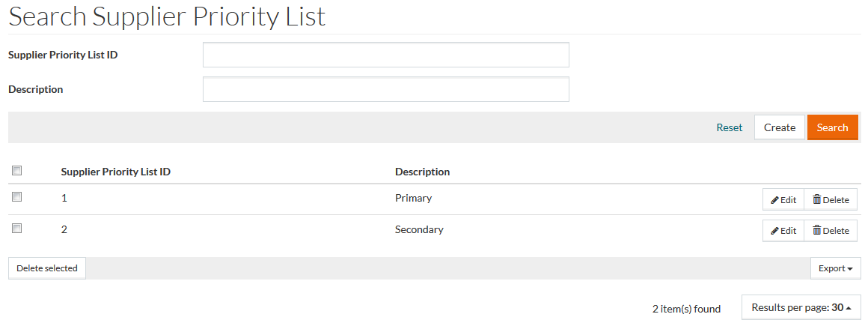Expand the Results per page dropdown
This screenshot has width=868, height=323.
coord(801,307)
